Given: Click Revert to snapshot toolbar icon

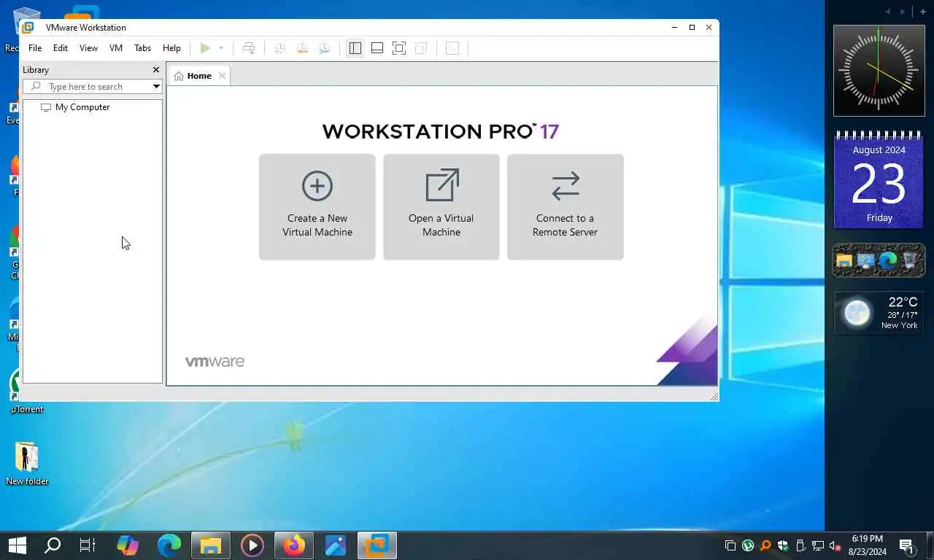Looking at the screenshot, I should [302, 48].
